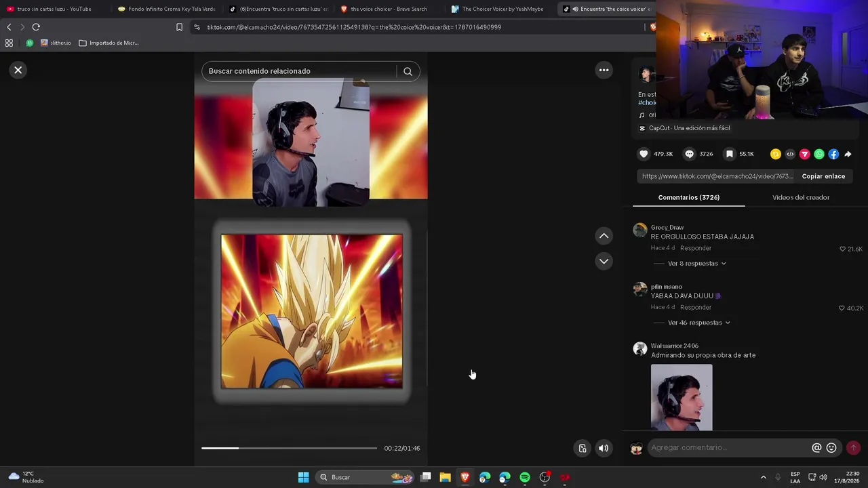
Task: Open the image in Wal warrior's comment
Action: point(682,397)
